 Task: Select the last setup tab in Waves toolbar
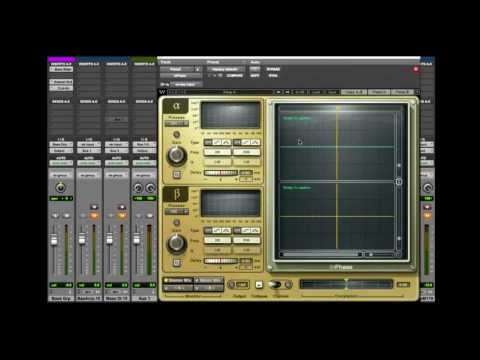click(403, 92)
